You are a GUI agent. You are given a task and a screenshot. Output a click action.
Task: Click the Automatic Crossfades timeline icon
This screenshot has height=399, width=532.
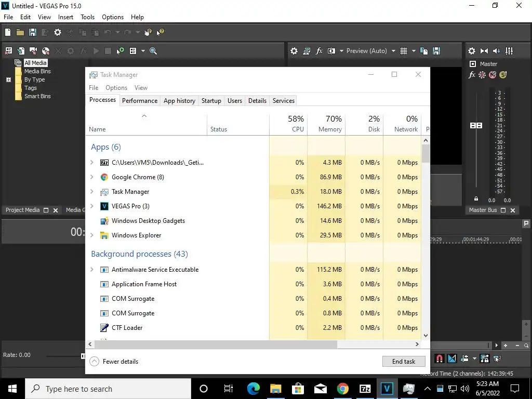(452, 358)
